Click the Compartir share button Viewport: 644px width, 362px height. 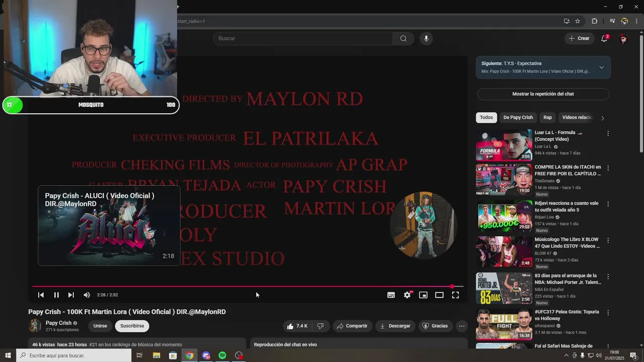click(352, 326)
